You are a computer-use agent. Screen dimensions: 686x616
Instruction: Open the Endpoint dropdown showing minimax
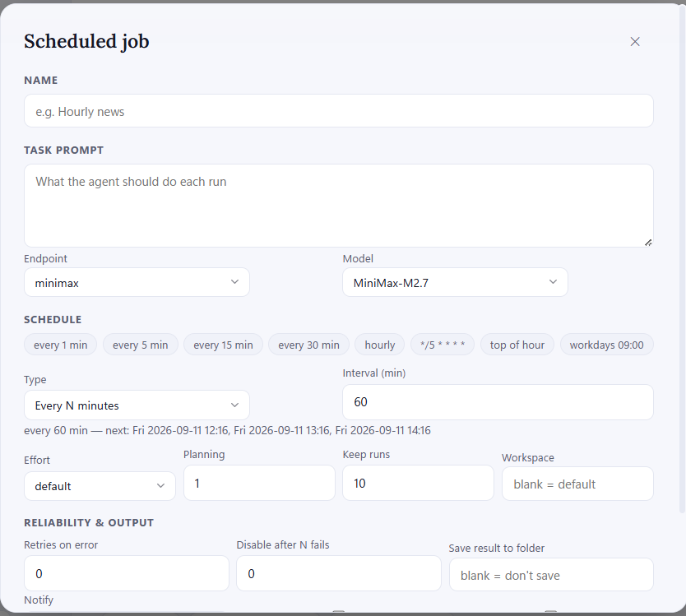(137, 282)
